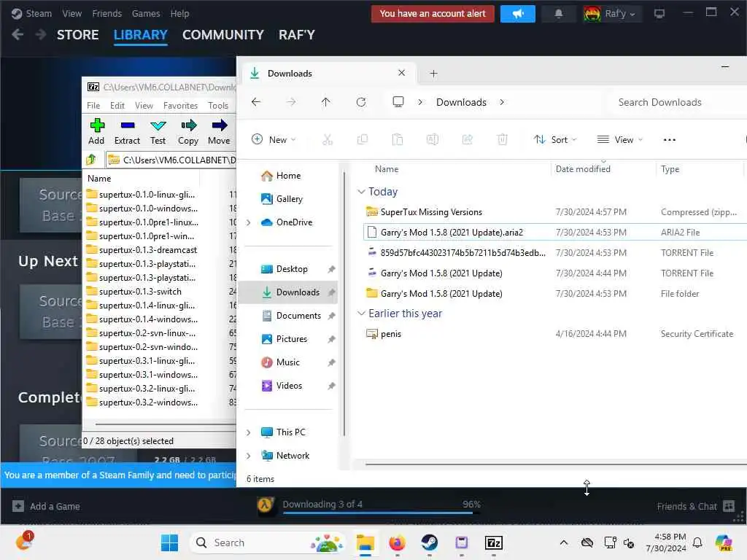The height and width of the screenshot is (560, 747).
Task: Open the Tools menu in 7-Zip
Action: tap(218, 106)
